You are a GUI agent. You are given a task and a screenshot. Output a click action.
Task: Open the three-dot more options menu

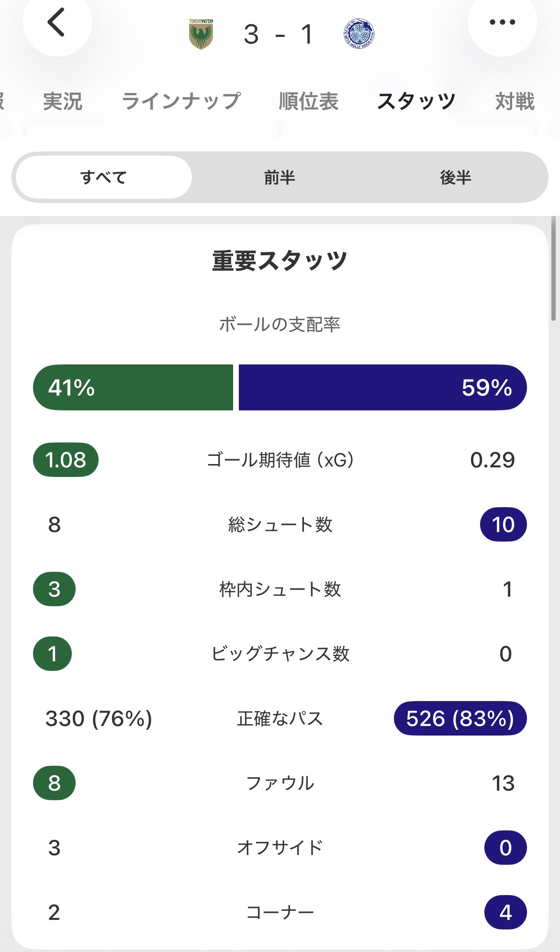(502, 23)
